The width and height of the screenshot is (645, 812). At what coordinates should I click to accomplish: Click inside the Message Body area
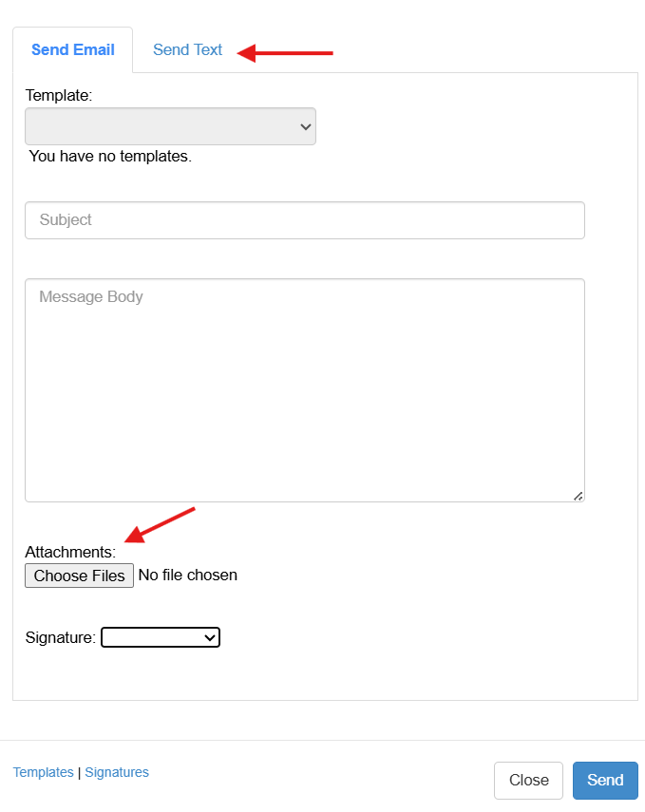coord(304,389)
